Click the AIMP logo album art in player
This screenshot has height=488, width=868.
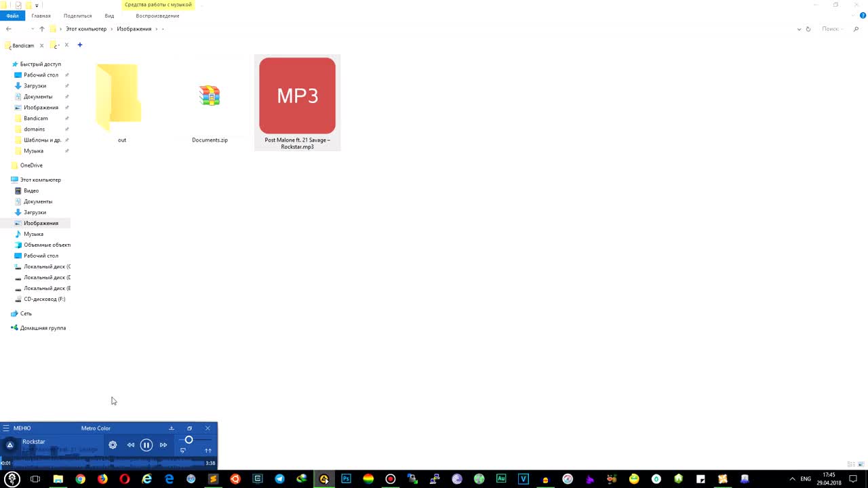10,445
